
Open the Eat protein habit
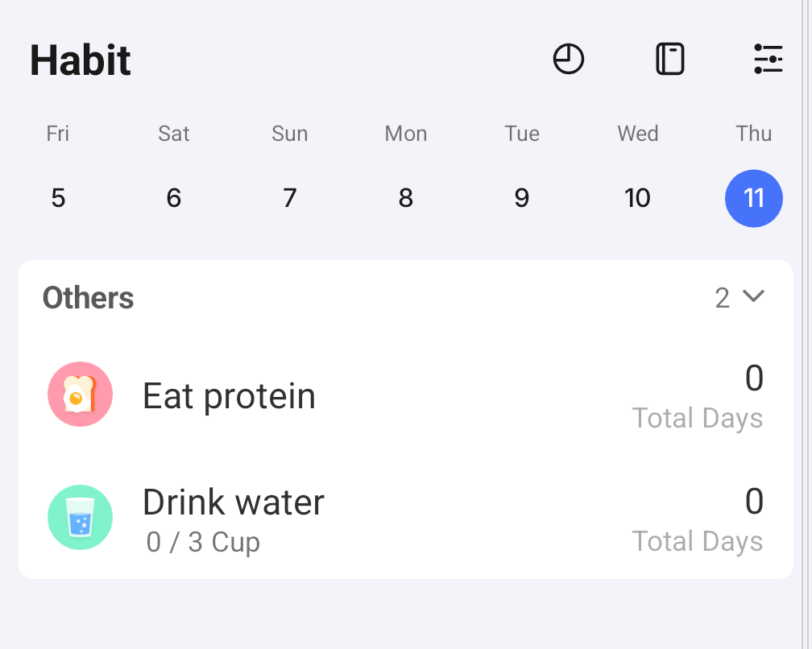click(x=229, y=396)
